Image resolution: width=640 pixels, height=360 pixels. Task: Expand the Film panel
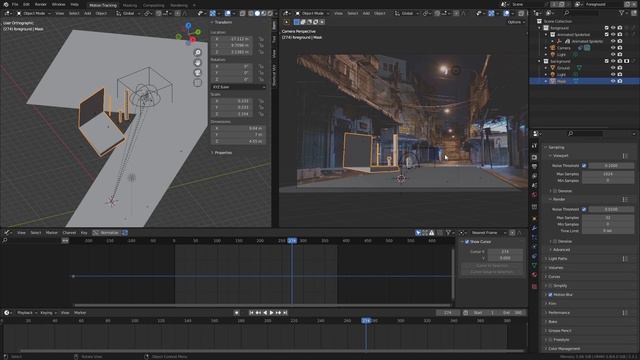[551, 304]
